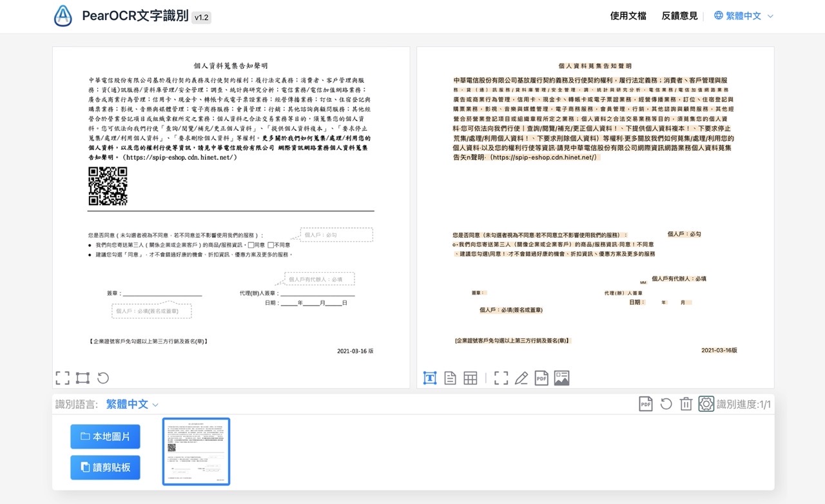Click the image export icon in result toolbar
The image size is (825, 504).
561,378
